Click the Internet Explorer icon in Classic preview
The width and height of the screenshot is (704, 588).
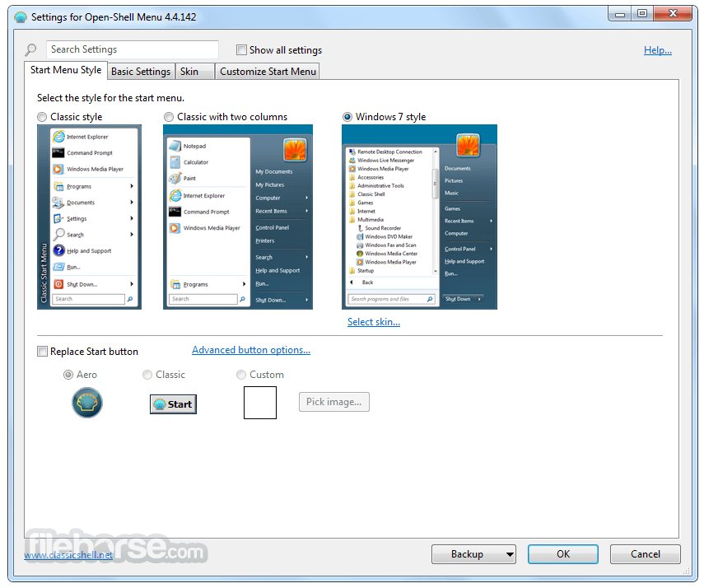pos(58,136)
